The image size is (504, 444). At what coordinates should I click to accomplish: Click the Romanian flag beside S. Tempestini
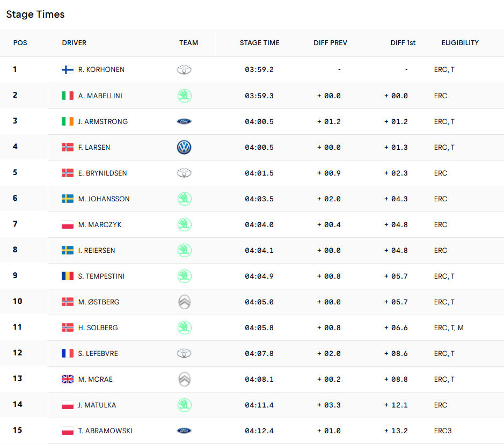(x=68, y=276)
